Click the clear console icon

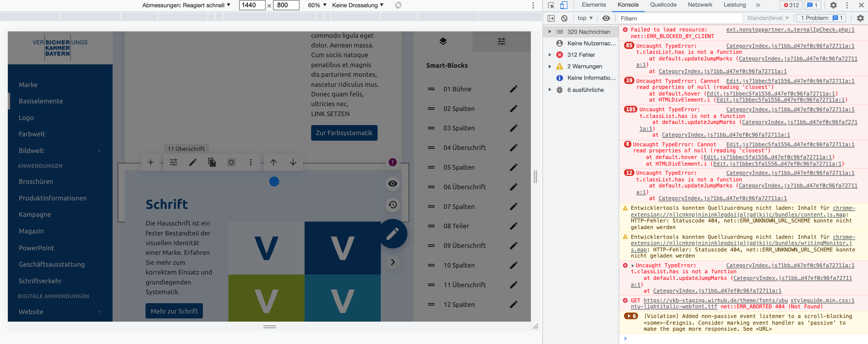[x=565, y=18]
